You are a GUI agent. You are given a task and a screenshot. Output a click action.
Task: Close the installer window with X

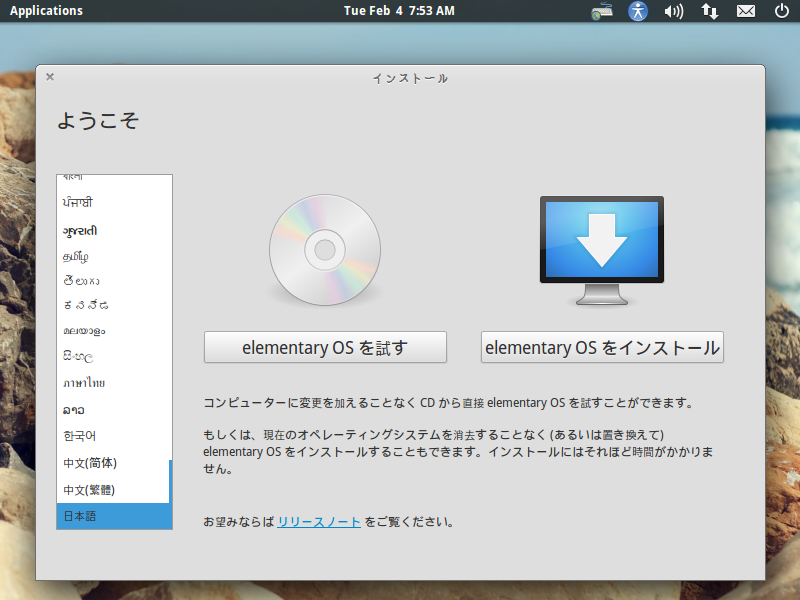point(50,77)
